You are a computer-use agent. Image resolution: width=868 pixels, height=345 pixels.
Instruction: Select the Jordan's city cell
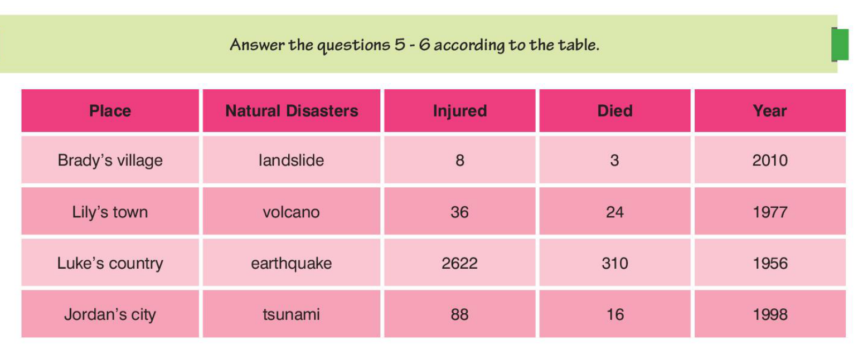[x=110, y=314]
